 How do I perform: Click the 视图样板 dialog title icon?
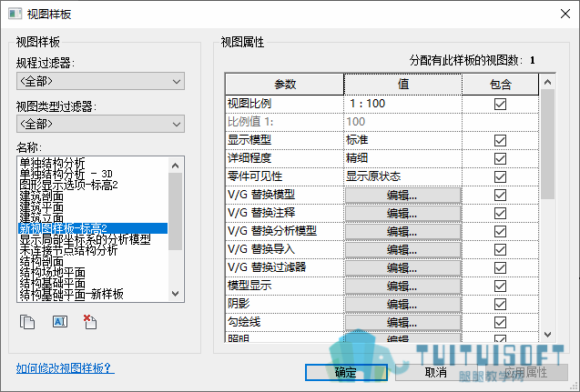[15, 14]
